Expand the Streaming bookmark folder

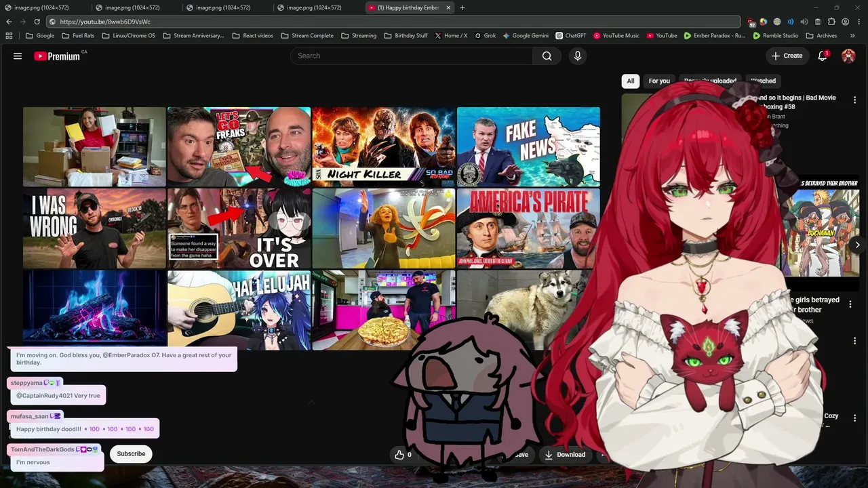point(359,36)
